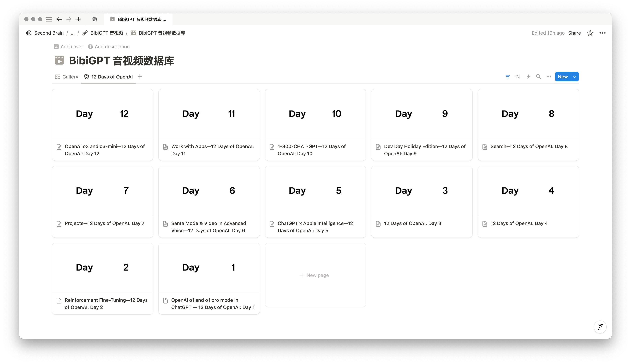
Task: Click the filter icon in database toolbar
Action: click(x=507, y=77)
